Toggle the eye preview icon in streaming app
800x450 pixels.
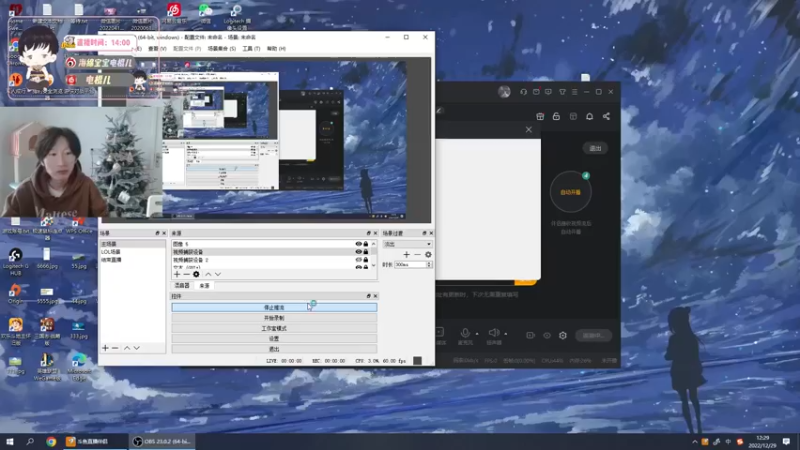coord(547,335)
